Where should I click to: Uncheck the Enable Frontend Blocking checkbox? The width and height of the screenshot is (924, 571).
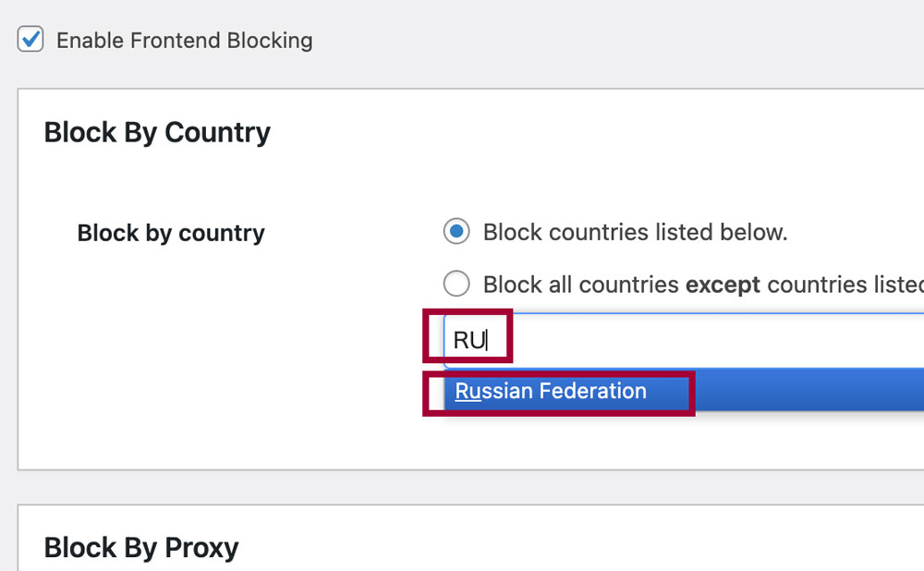pyautogui.click(x=30, y=40)
